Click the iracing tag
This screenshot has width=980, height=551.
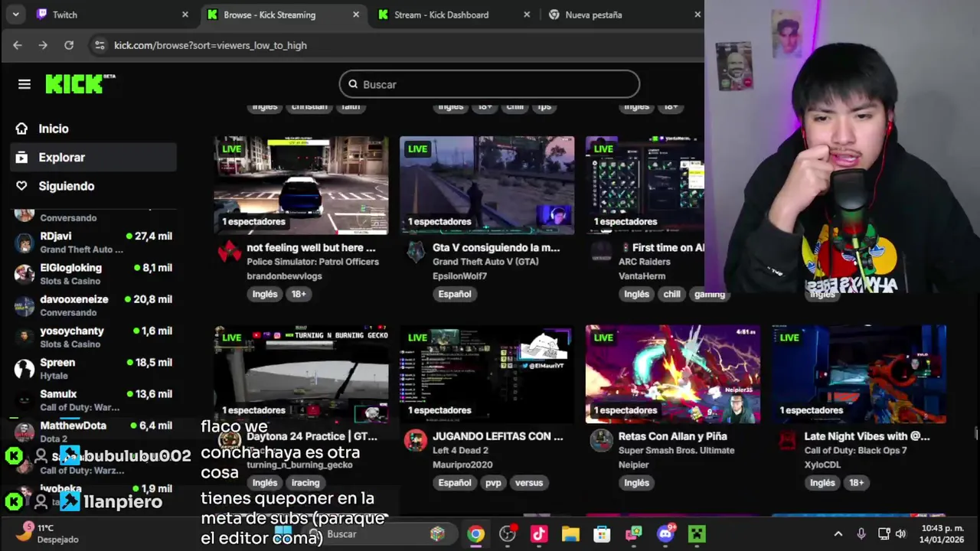click(305, 482)
